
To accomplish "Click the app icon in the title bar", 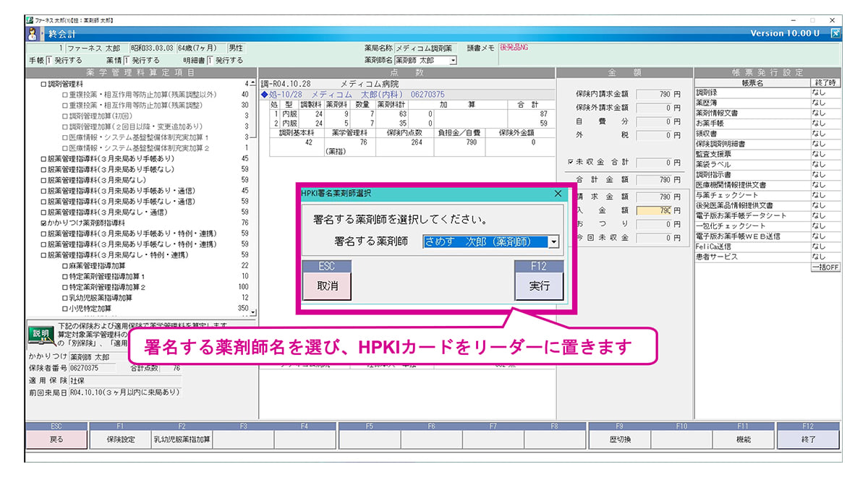I will [x=30, y=20].
